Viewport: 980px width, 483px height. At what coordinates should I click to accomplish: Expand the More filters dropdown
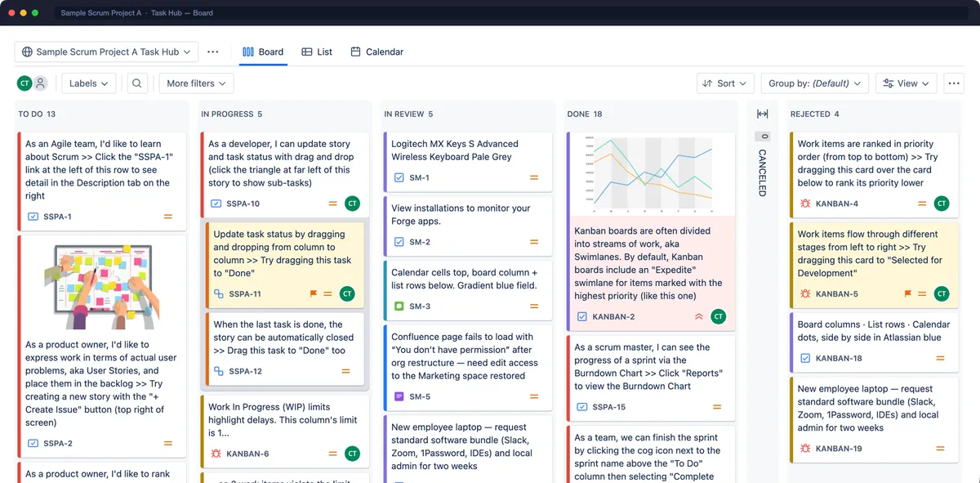click(197, 83)
